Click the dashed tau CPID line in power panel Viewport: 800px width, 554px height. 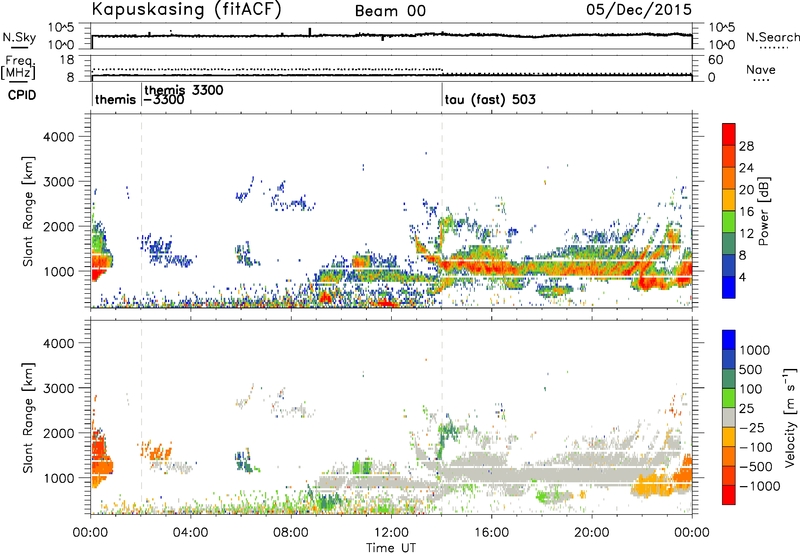442,211
